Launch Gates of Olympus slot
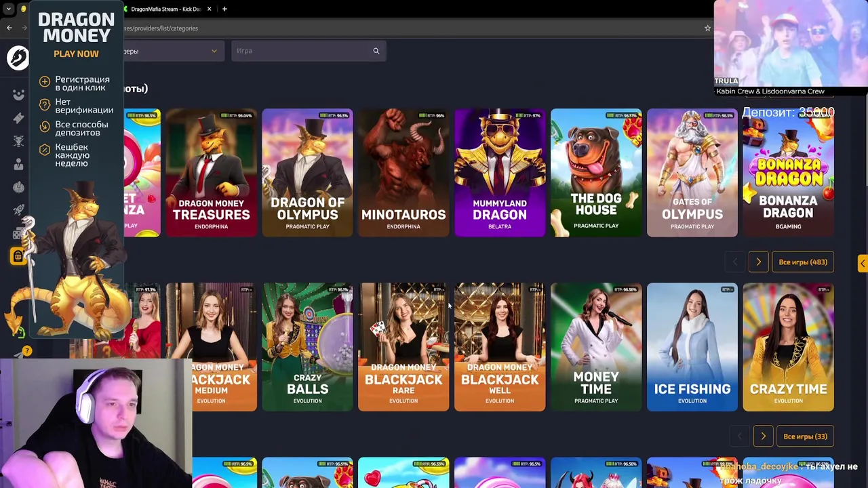868x488 pixels. point(692,173)
